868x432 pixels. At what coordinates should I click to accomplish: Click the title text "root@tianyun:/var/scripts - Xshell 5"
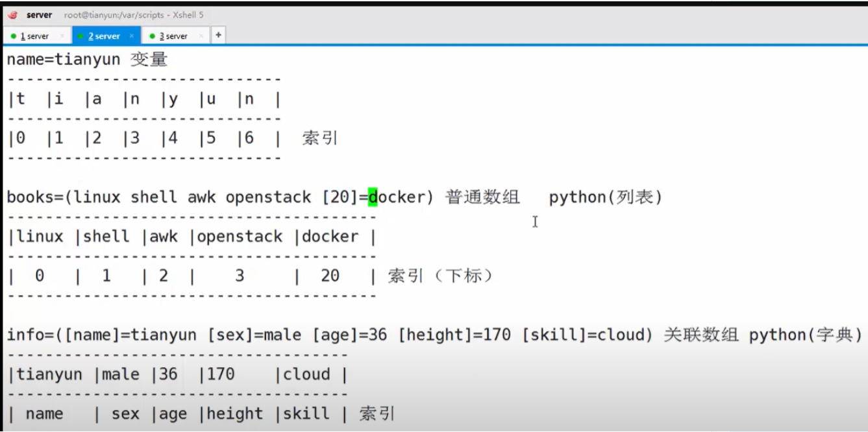click(x=134, y=15)
